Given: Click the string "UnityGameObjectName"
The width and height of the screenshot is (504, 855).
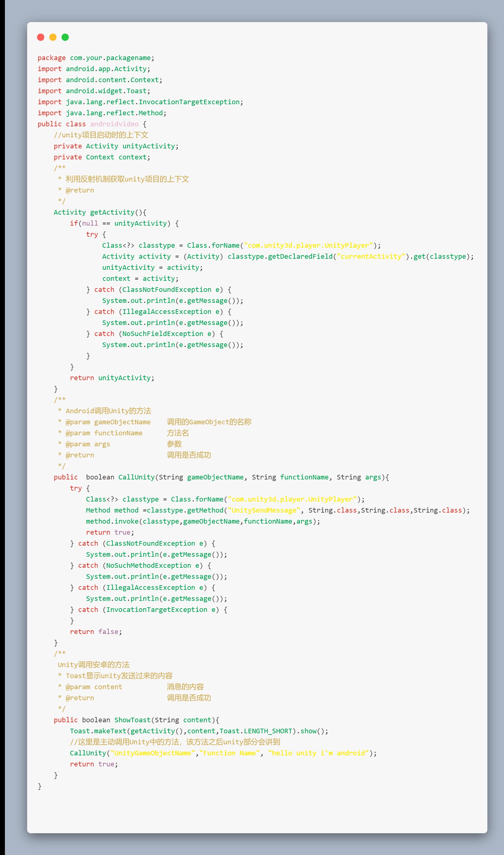Looking at the screenshot, I should [x=153, y=753].
